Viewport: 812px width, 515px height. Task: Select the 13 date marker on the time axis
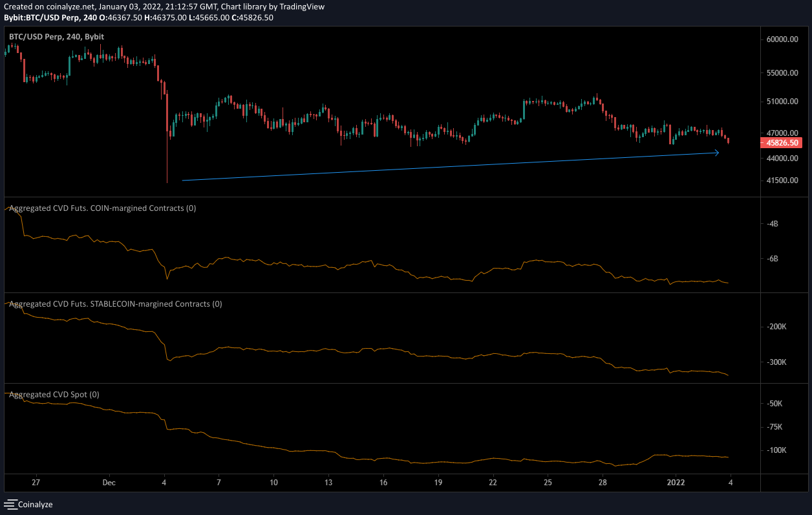[x=328, y=483]
